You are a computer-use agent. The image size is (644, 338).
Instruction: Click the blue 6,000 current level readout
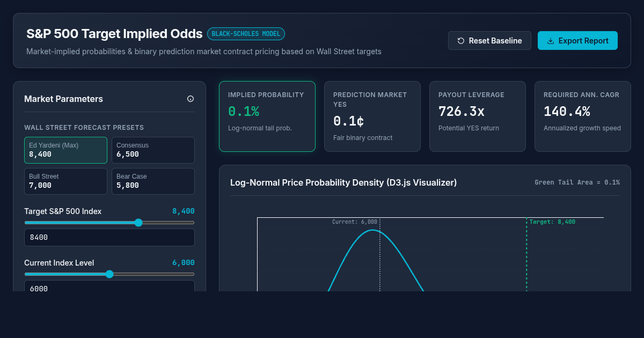[184, 263]
